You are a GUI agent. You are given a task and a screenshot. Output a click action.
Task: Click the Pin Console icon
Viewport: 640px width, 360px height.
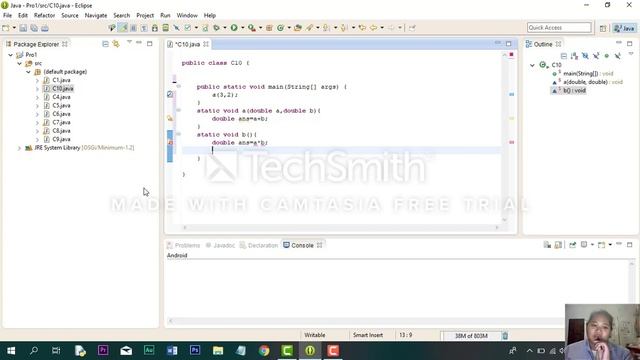[572, 244]
